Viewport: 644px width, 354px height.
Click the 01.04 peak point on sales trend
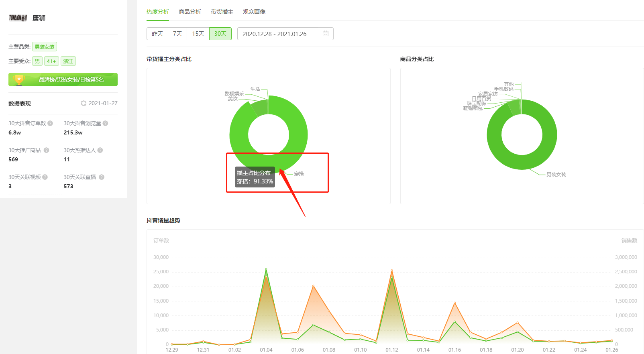coord(266,269)
